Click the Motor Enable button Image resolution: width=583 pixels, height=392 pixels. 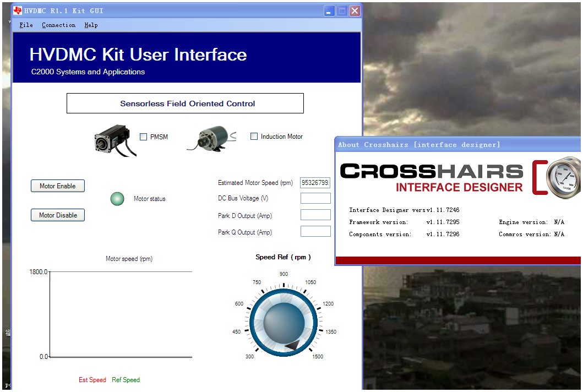point(58,186)
